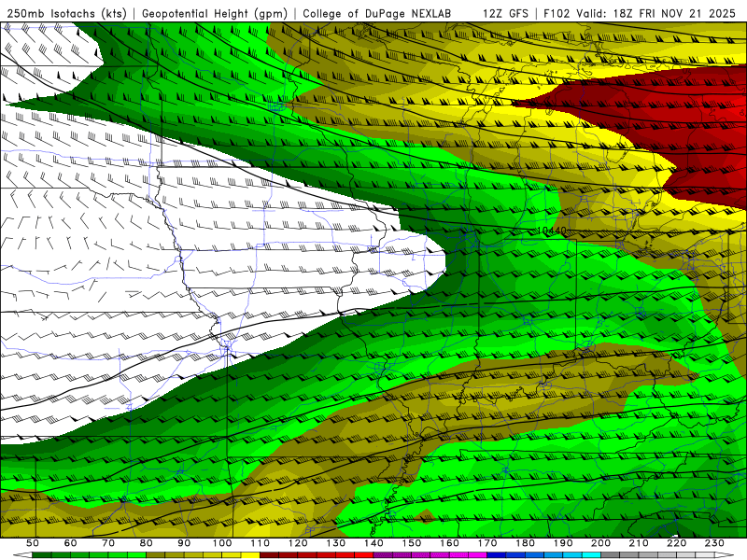The width and height of the screenshot is (747, 560).
Task: Click the cyan swatch in the color scale
Action: coord(591,555)
